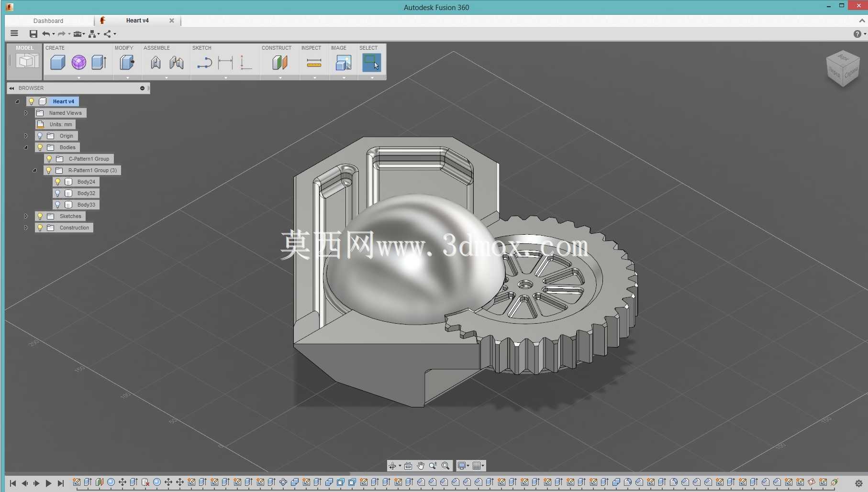The width and height of the screenshot is (868, 492).
Task: Click the Help question mark button
Action: [857, 34]
